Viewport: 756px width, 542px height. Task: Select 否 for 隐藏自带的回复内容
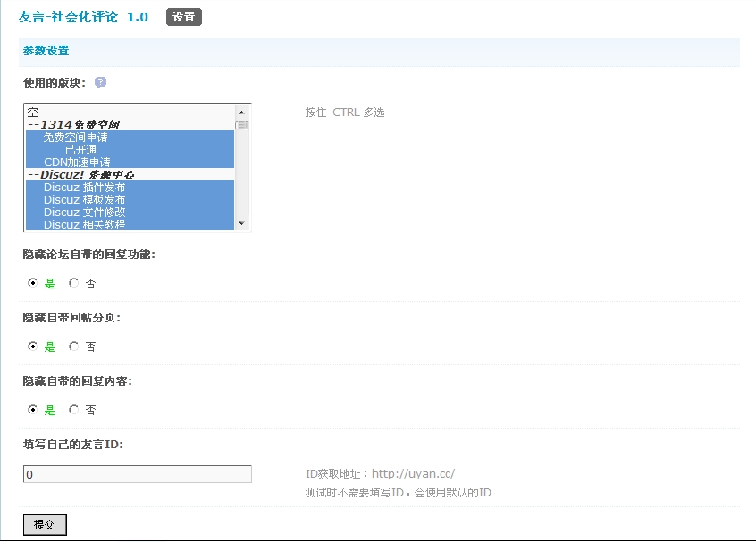click(74, 409)
